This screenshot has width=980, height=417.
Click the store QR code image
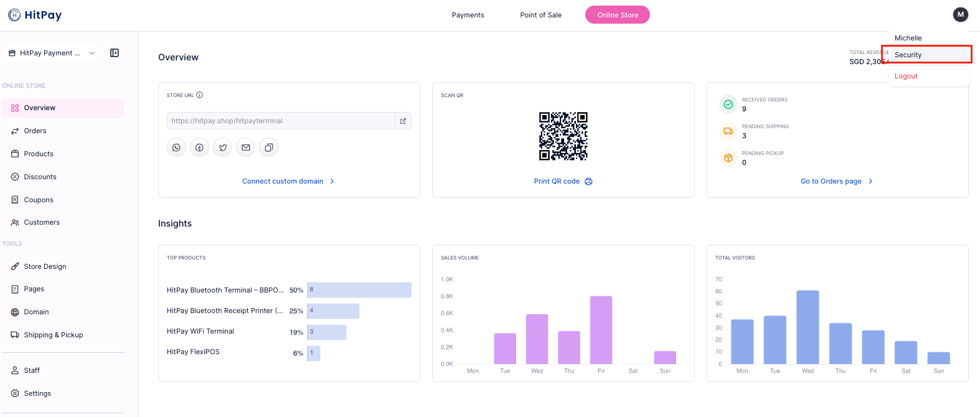[x=563, y=136]
